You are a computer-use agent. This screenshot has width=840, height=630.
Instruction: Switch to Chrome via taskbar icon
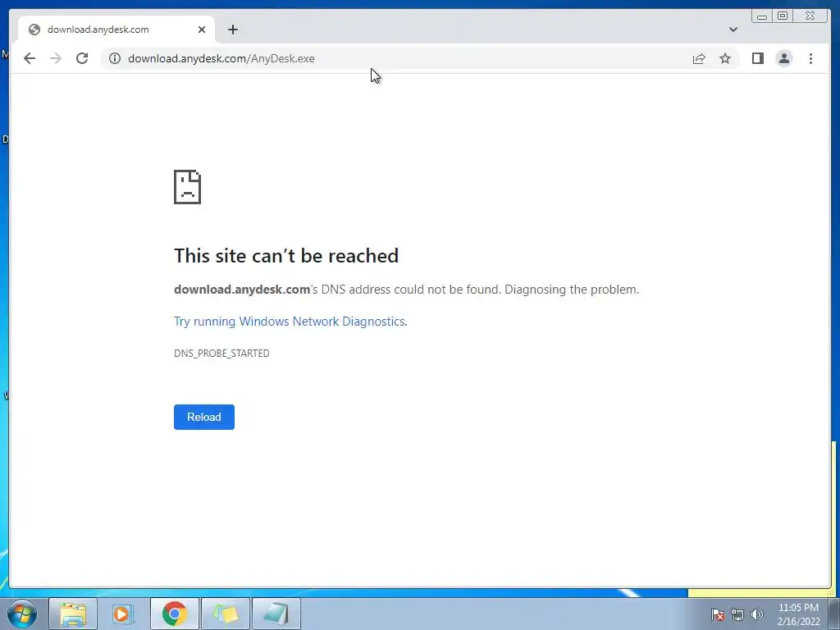point(174,614)
